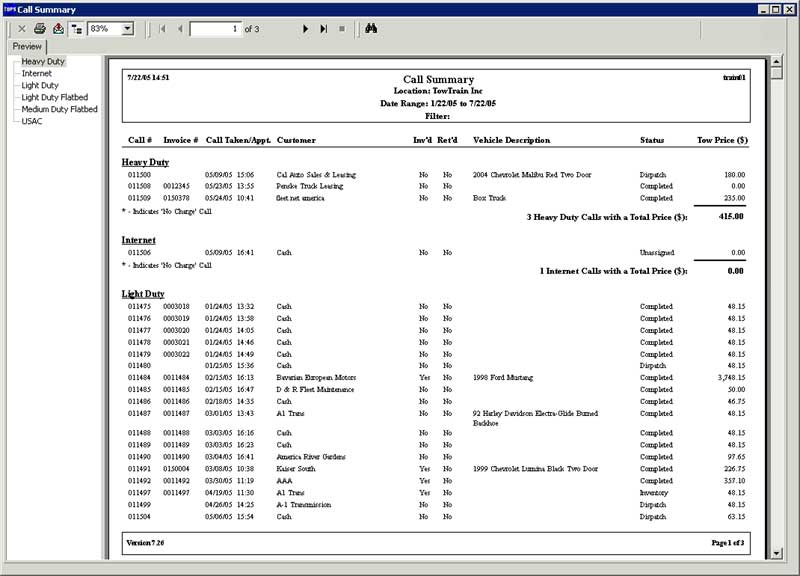800x576 pixels.
Task: Click customer America River Gardens
Action: (x=311, y=457)
